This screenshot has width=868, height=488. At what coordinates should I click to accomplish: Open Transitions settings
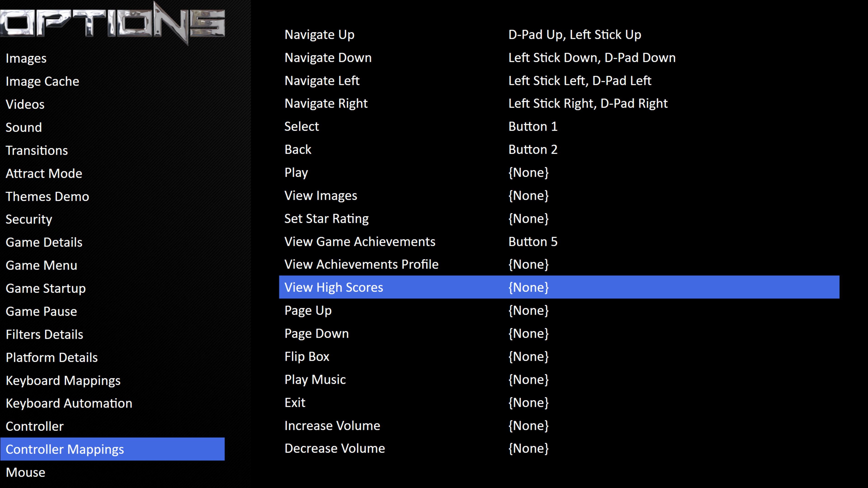coord(113,150)
